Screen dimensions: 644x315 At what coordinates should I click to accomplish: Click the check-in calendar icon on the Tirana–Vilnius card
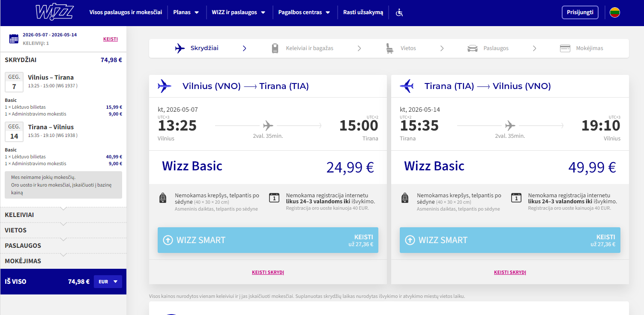516,198
